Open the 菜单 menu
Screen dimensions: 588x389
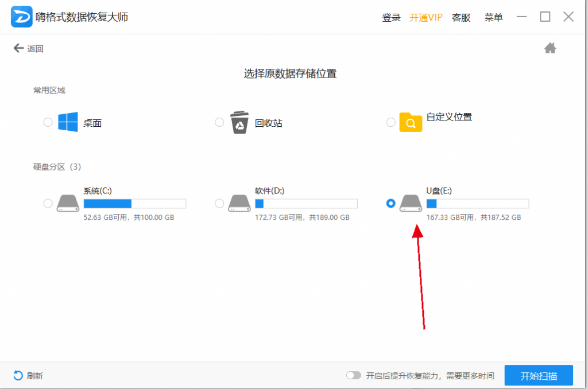pyautogui.click(x=493, y=18)
